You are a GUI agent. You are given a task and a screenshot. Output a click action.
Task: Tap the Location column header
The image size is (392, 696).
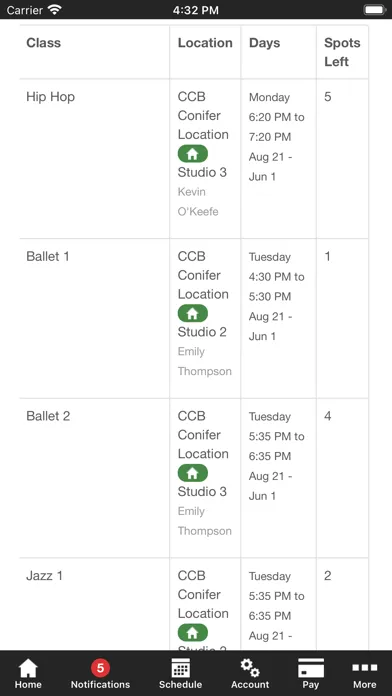205,43
